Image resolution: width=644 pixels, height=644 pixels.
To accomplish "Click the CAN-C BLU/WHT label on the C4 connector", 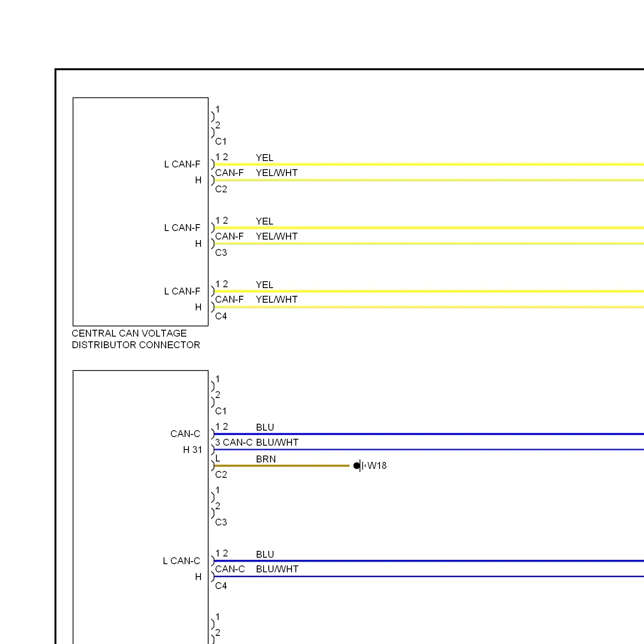I will tap(257, 569).
